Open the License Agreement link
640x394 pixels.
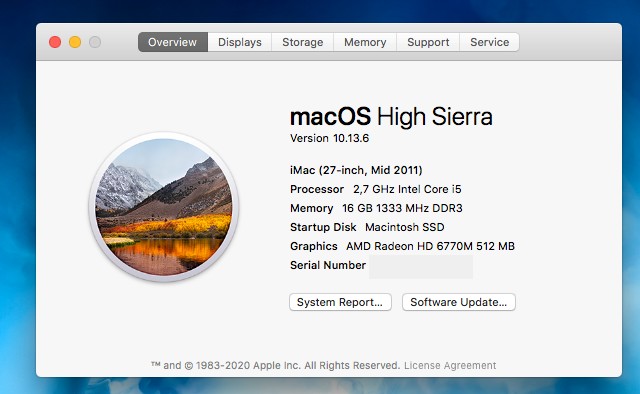point(450,365)
